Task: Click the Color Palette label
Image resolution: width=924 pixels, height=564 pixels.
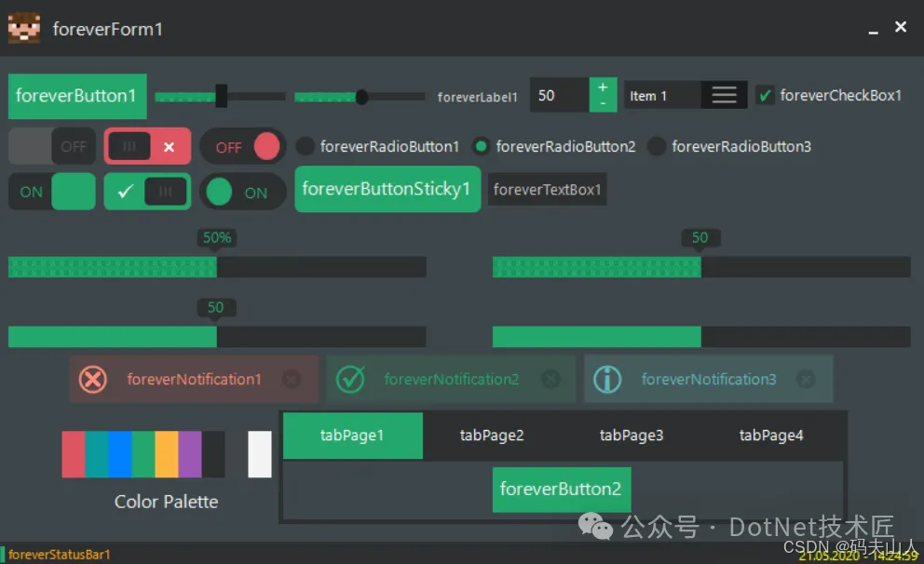Action: [x=166, y=502]
